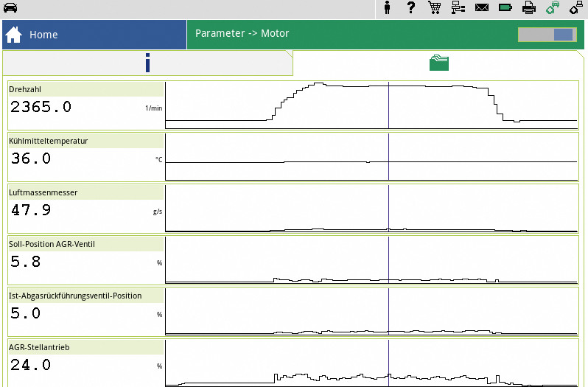Switch to the blue info tab
Viewport: 588px width, 387px height.
click(147, 63)
